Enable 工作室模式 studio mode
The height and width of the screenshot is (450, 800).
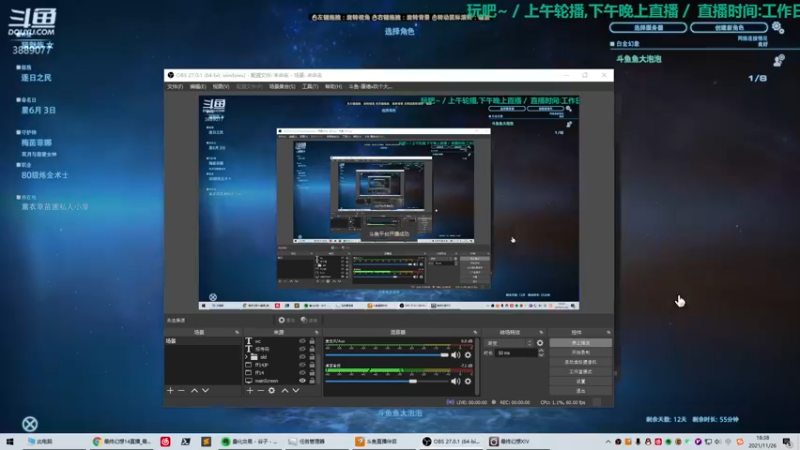pos(581,371)
